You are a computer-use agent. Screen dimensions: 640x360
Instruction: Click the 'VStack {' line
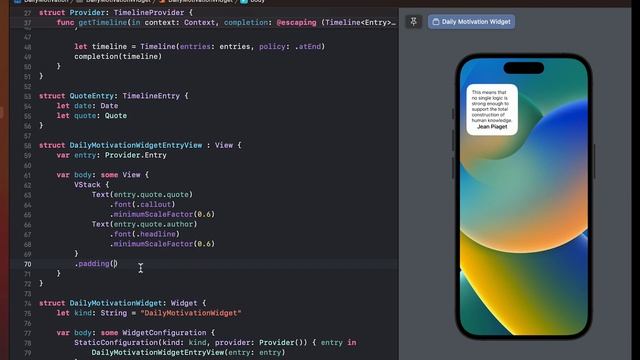click(91, 184)
